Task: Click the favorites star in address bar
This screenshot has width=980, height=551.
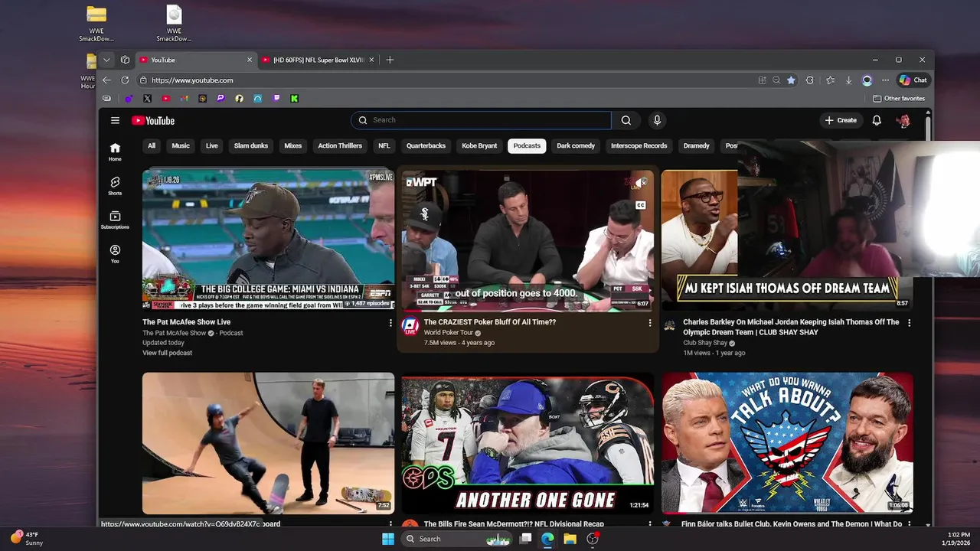Action: tap(791, 80)
